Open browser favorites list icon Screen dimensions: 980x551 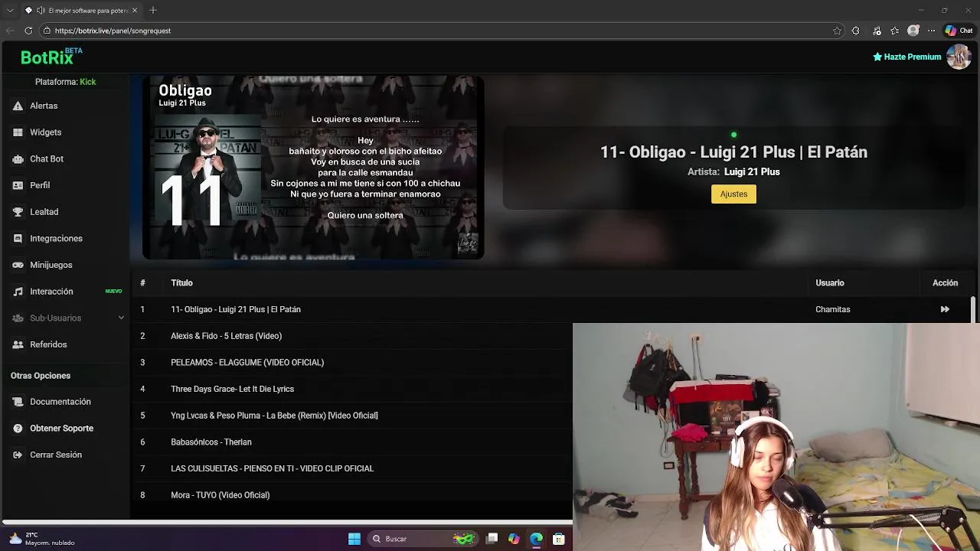point(895,31)
